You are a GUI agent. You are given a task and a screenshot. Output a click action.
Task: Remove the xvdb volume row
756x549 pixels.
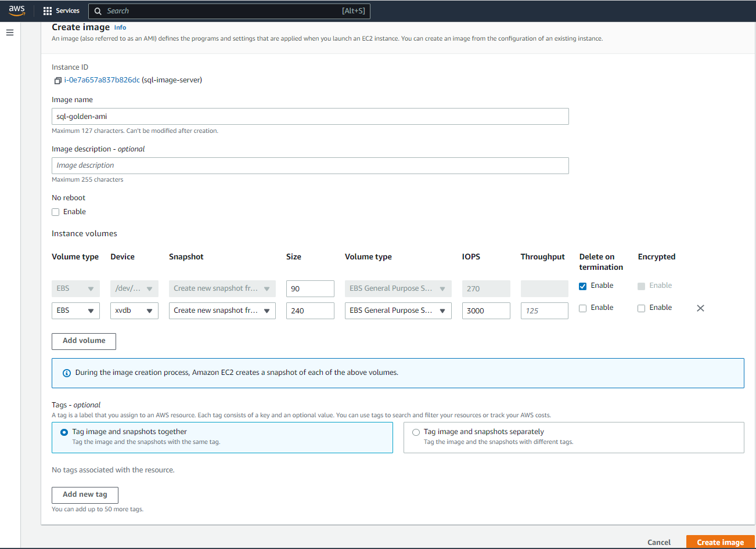[x=700, y=308]
